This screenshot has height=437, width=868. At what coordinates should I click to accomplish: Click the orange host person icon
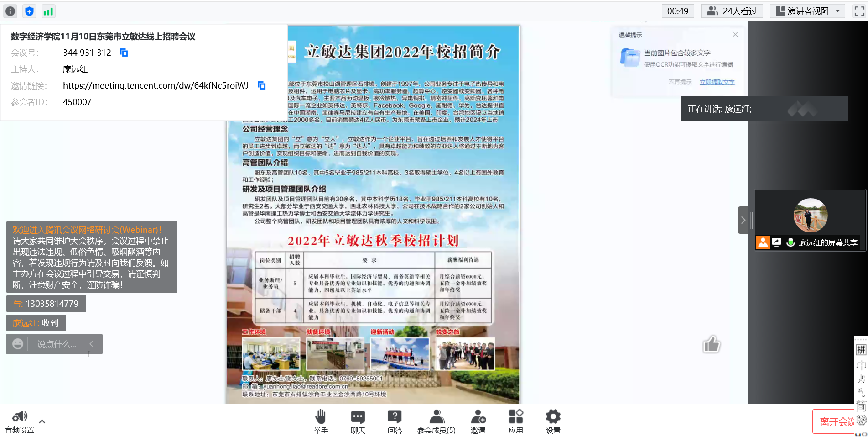pos(763,242)
